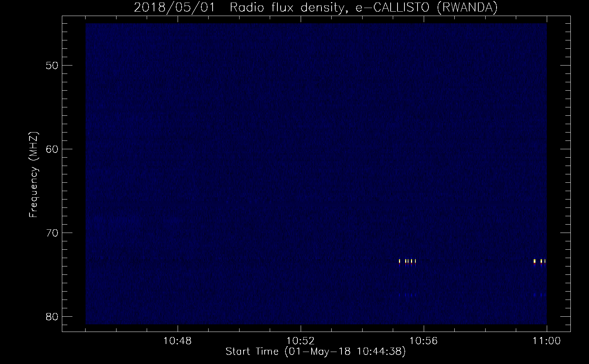Click the bright burst cluster just before 11:00
This screenshot has height=364, width=589.
coord(539,262)
